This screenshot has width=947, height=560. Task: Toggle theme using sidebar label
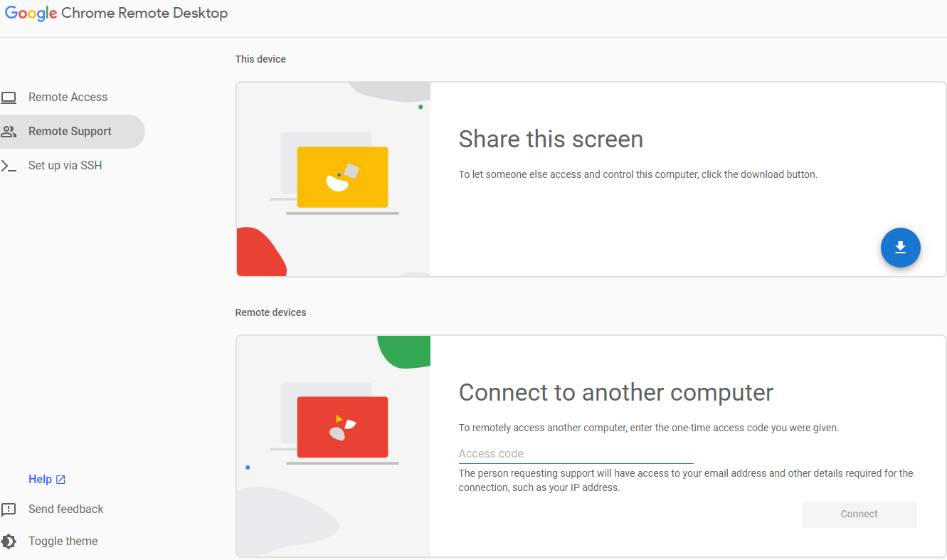click(x=63, y=541)
